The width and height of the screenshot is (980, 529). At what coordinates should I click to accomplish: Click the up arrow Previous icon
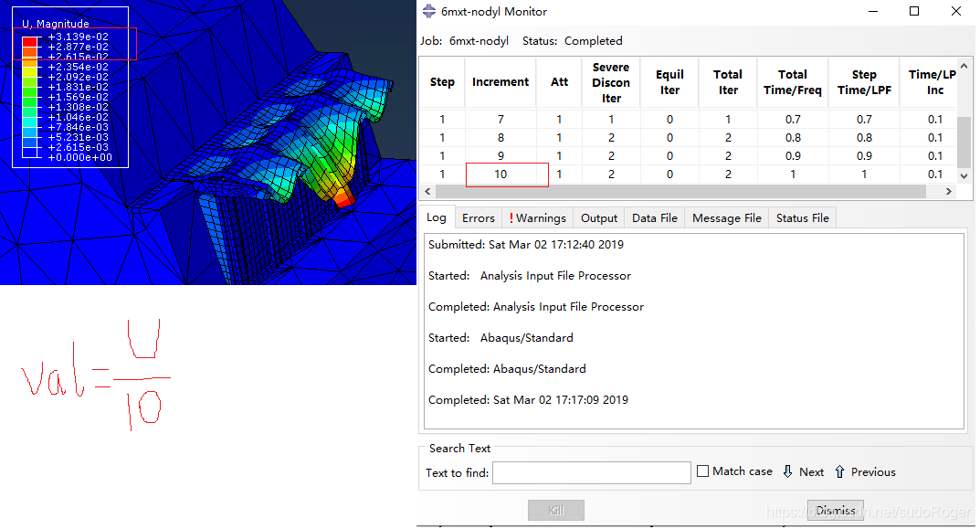839,471
